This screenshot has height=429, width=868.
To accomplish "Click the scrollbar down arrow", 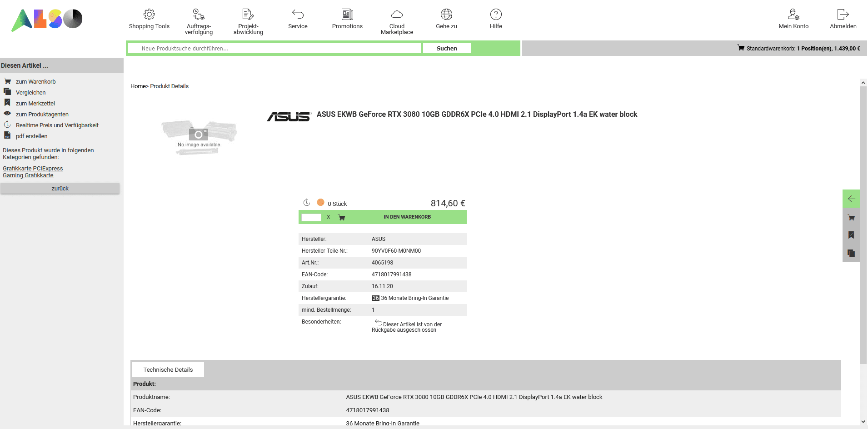I will pos(863,422).
